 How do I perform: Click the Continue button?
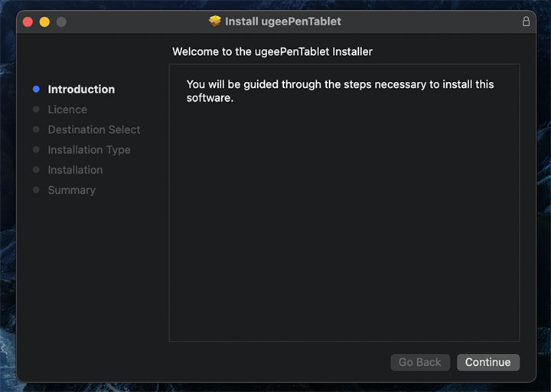click(x=487, y=362)
